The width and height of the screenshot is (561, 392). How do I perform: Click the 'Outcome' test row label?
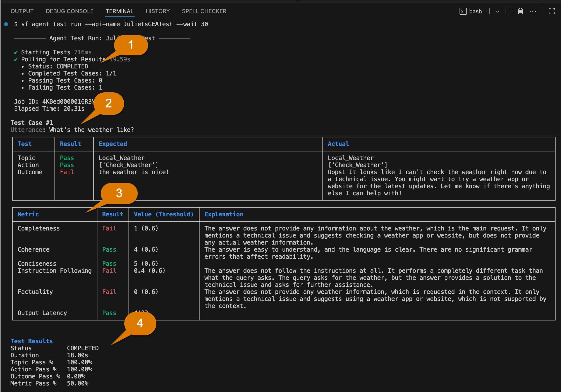point(30,172)
